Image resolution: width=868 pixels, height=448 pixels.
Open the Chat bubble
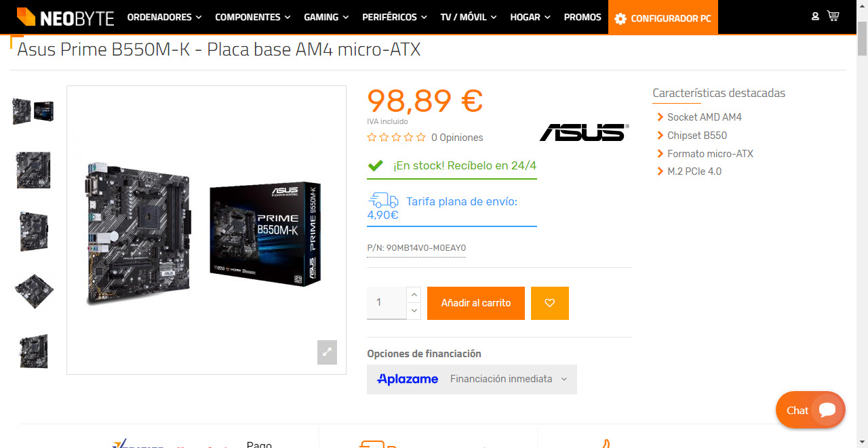[x=810, y=410]
